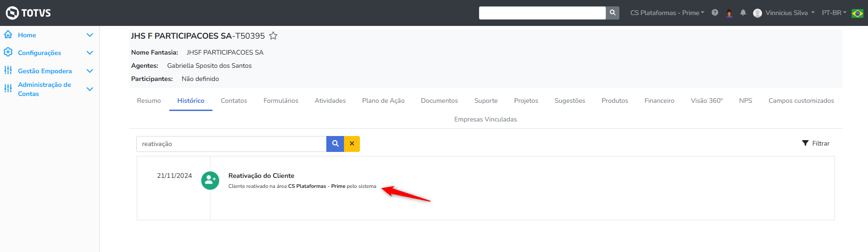
Task: Click the Não definido participants value
Action: [x=200, y=79]
